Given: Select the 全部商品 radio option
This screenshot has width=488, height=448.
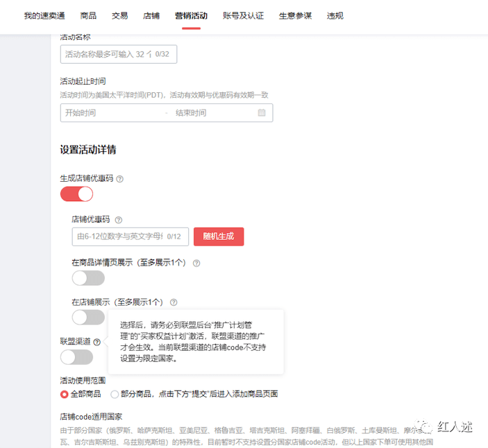Looking at the screenshot, I should (65, 394).
